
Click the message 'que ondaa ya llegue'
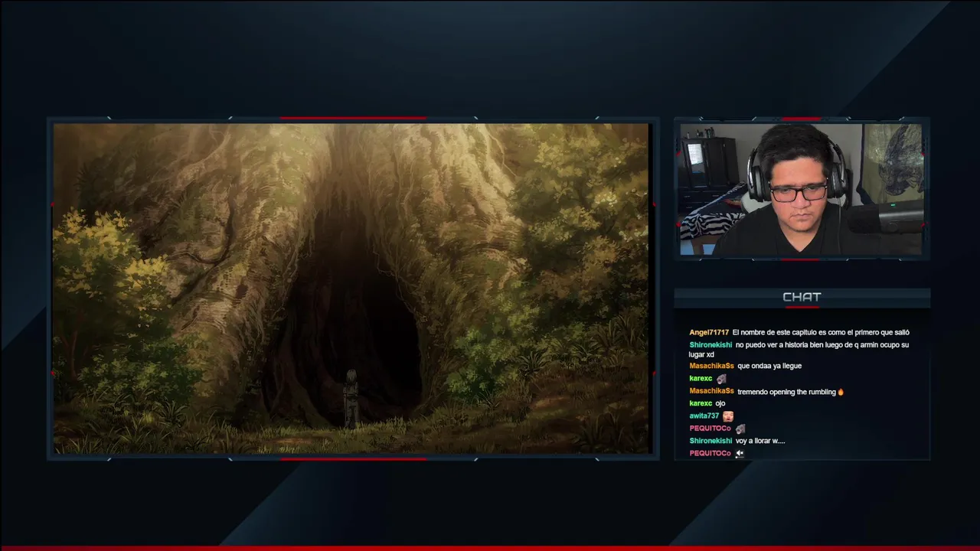click(769, 366)
